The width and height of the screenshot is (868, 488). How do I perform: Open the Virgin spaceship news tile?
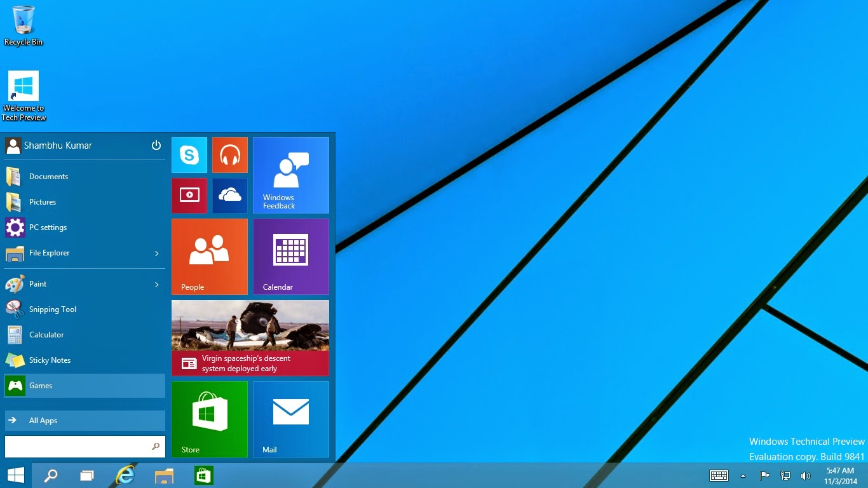pos(250,338)
